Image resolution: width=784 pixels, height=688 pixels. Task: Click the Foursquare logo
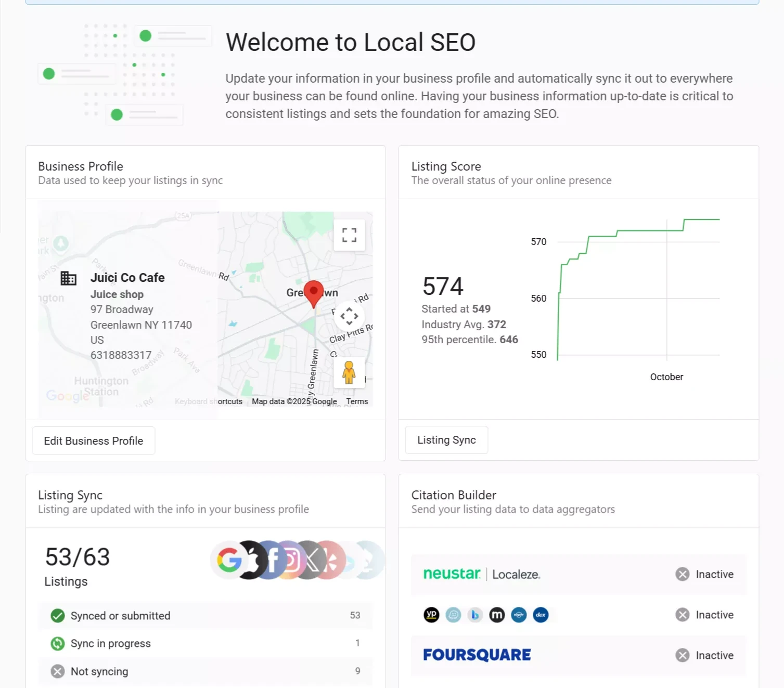click(x=477, y=655)
